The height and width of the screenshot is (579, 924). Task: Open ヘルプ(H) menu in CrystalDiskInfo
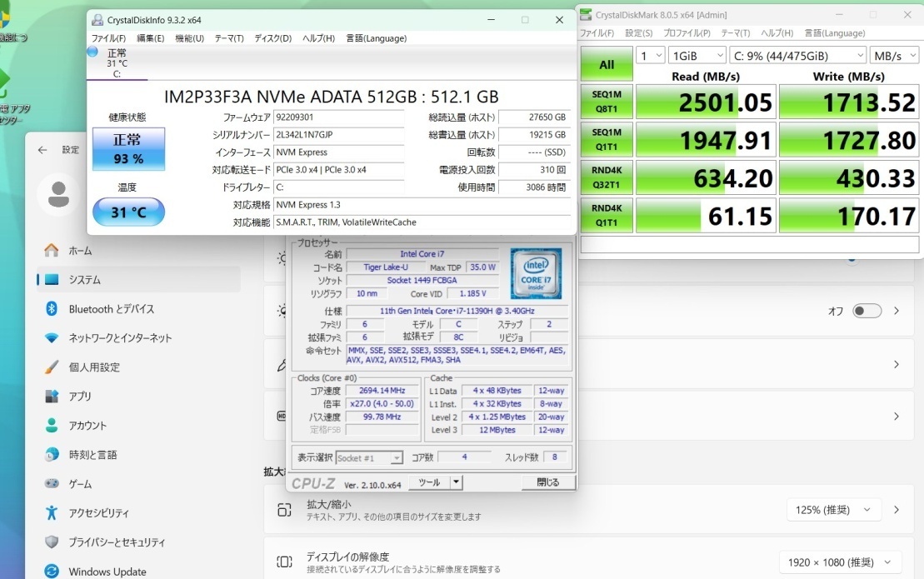(x=318, y=38)
